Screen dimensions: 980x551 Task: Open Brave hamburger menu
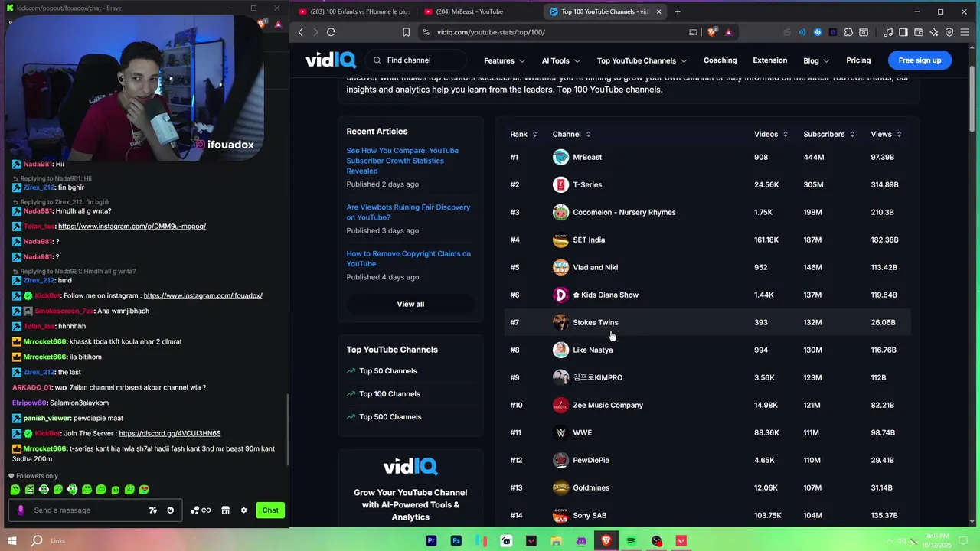[965, 32]
